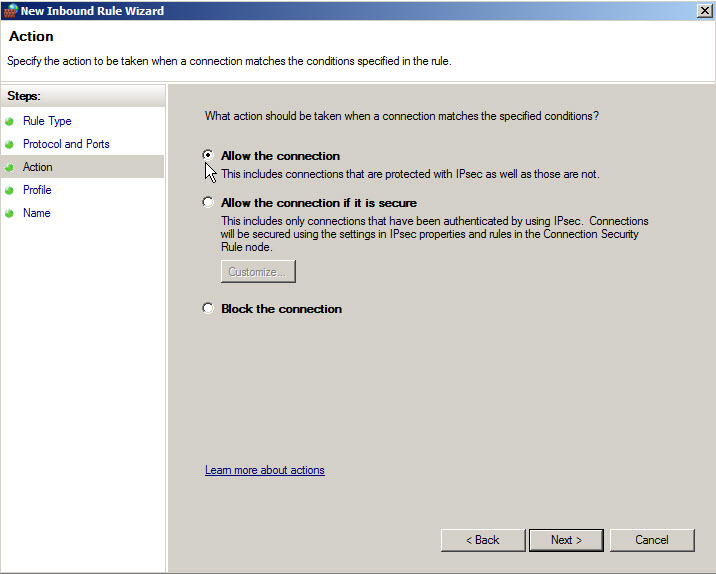This screenshot has width=716, height=574.
Task: Go back with the < Back button
Action: point(482,540)
